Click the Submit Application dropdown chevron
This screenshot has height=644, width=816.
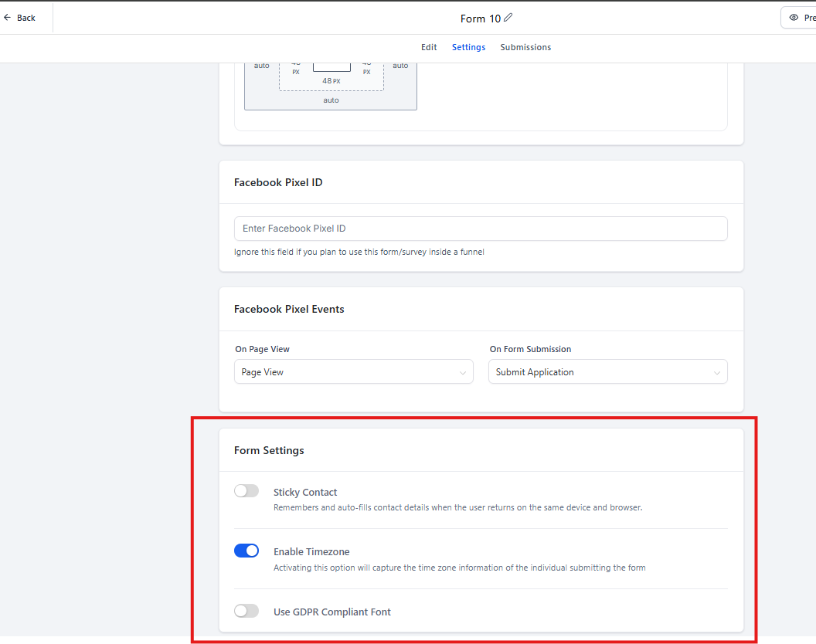(x=716, y=372)
